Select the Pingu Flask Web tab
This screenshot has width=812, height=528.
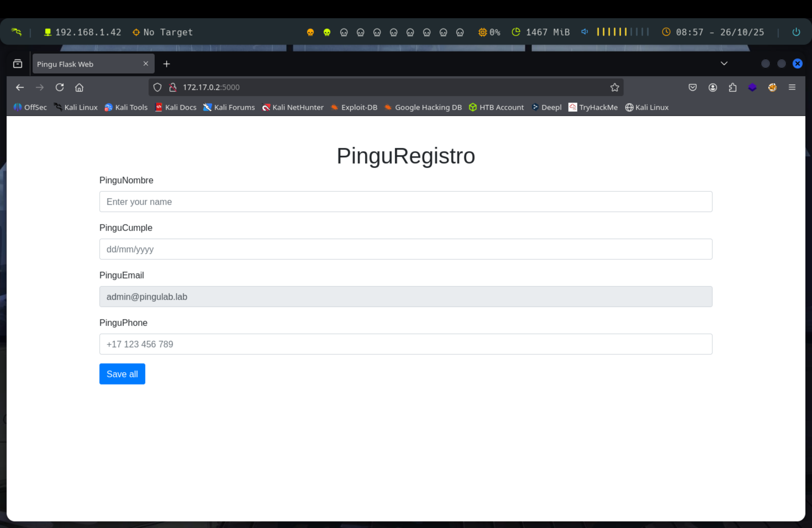click(x=82, y=64)
